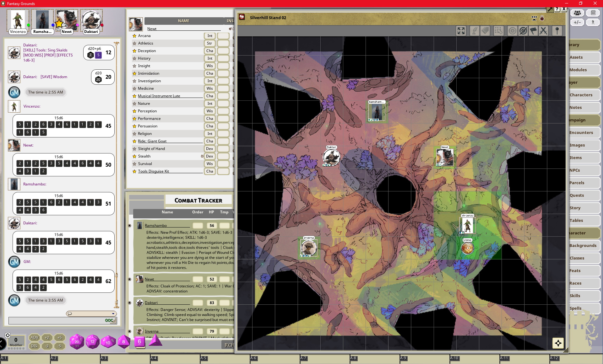
Task: Select the eraser tool on map toolbar
Action: click(x=485, y=31)
